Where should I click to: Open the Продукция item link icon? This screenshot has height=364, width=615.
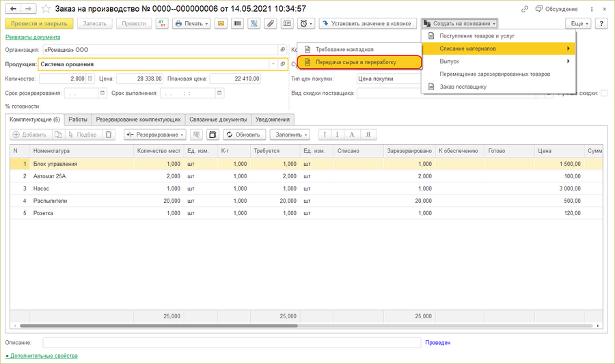point(283,64)
